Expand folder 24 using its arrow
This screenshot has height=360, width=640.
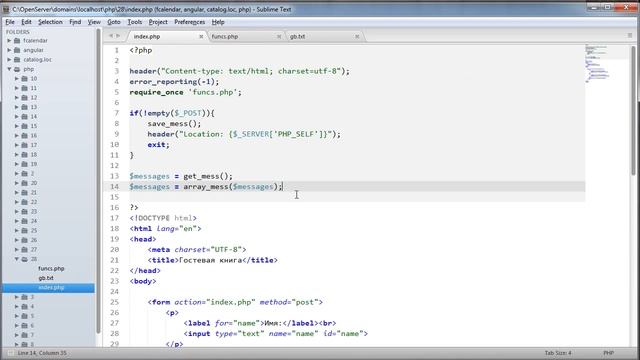(17, 221)
